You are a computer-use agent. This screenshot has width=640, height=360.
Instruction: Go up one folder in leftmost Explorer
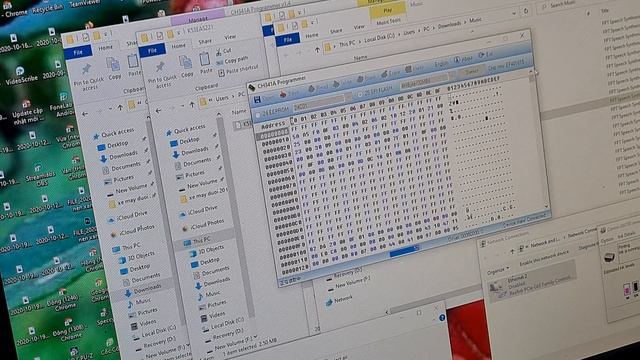click(x=120, y=107)
